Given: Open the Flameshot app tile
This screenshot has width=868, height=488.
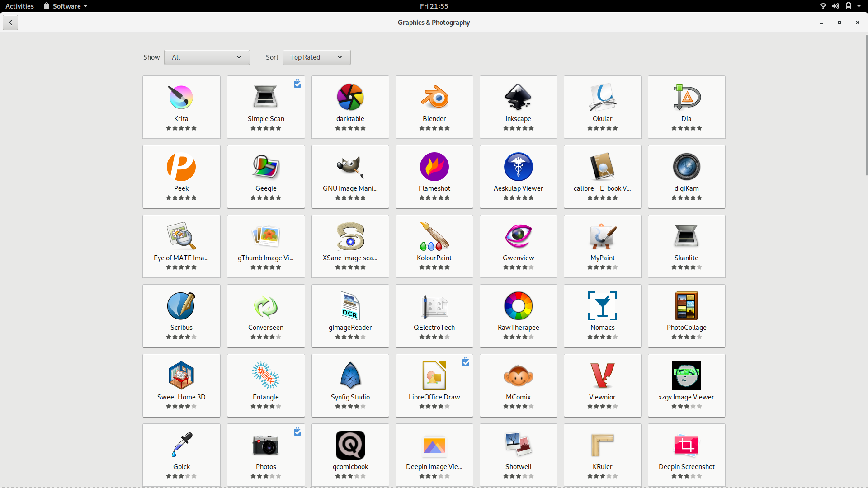Looking at the screenshot, I should tap(434, 177).
